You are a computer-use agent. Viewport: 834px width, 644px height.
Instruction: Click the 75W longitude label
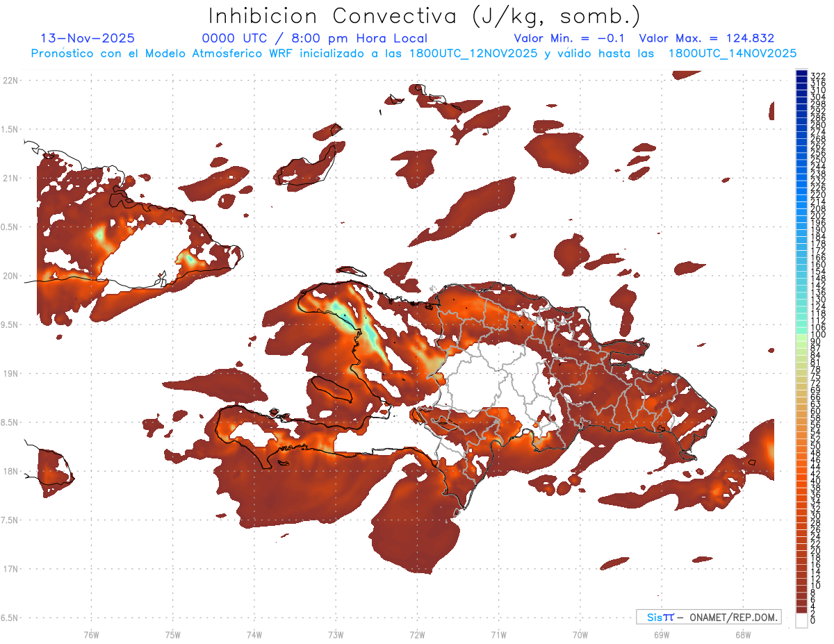173,634
